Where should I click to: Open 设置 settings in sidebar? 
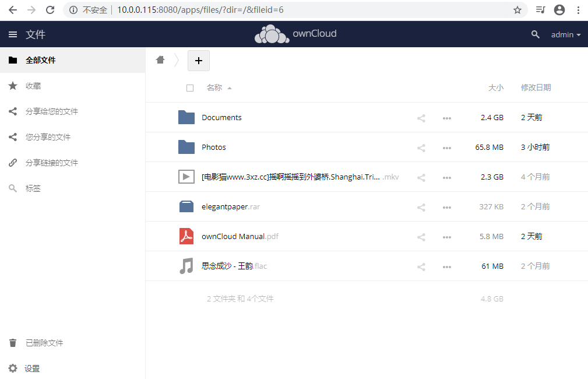[72, 369]
